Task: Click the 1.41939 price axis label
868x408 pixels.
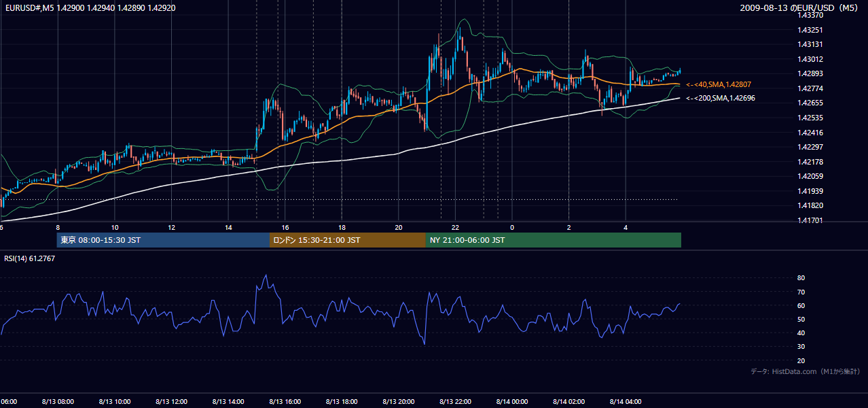Action: coord(812,191)
